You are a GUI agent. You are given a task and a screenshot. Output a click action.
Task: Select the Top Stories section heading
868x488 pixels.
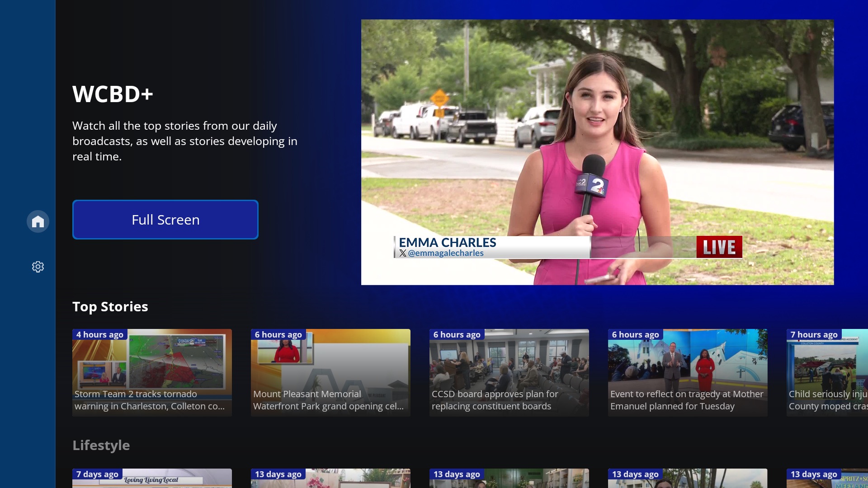click(110, 306)
